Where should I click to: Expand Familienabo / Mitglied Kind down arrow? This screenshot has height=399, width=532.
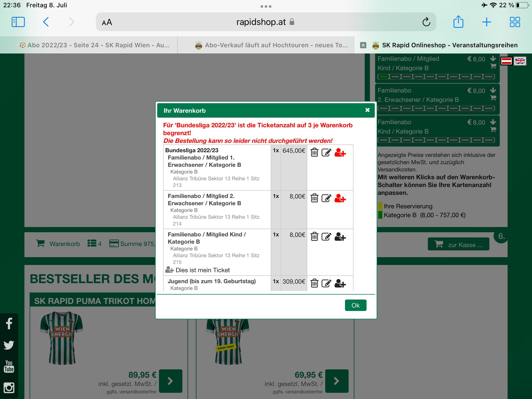coord(493,58)
